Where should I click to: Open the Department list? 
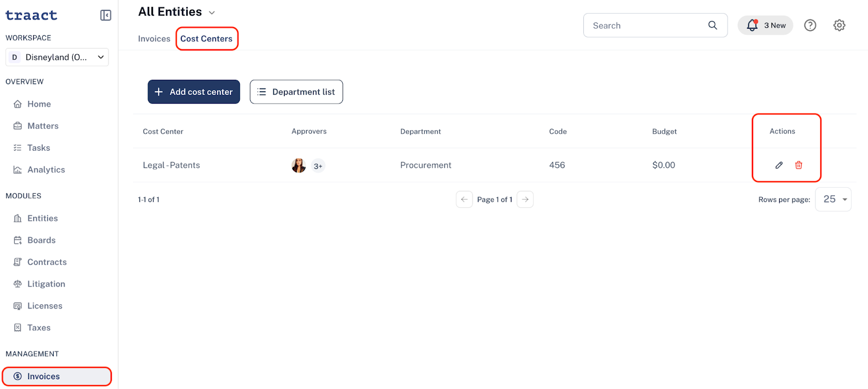click(296, 92)
